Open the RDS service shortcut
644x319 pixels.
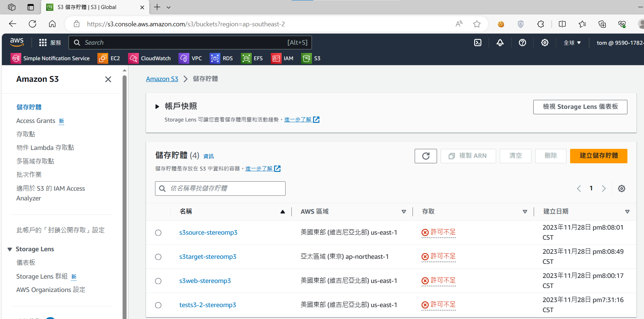tap(221, 58)
